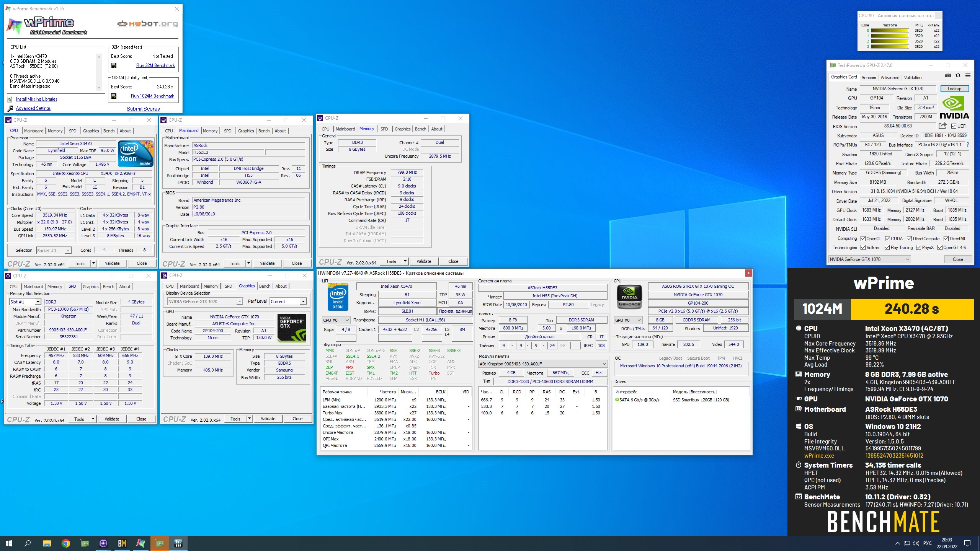Open the Validation tab in GPU-Z

pos(913,78)
